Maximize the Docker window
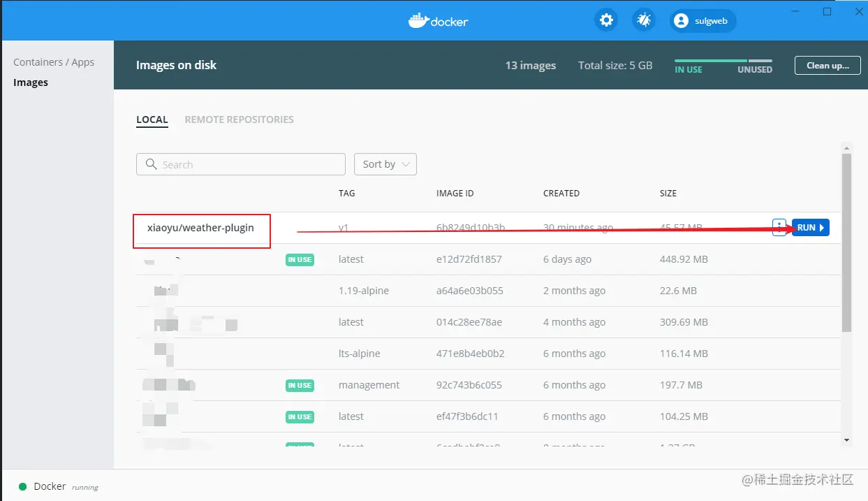This screenshot has height=501, width=868. coord(827,11)
